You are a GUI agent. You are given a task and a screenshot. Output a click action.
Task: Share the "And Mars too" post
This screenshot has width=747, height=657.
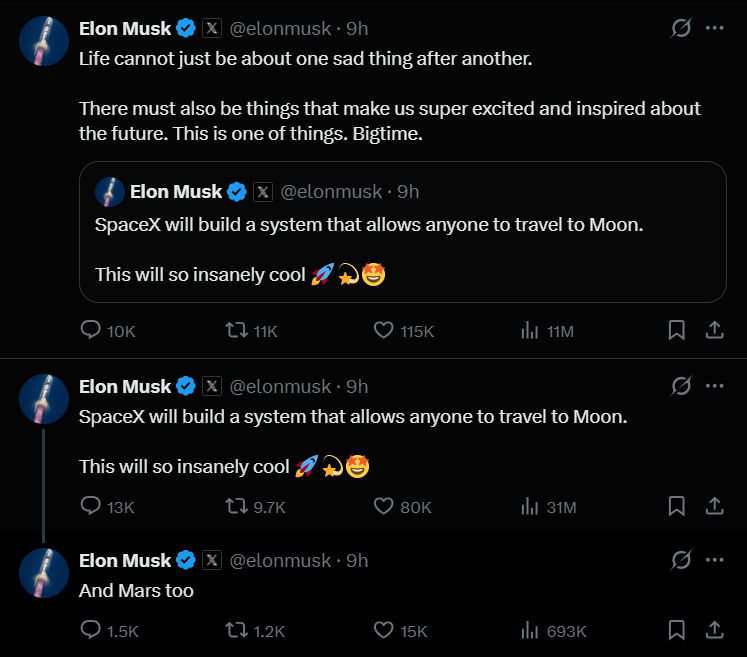pos(715,631)
